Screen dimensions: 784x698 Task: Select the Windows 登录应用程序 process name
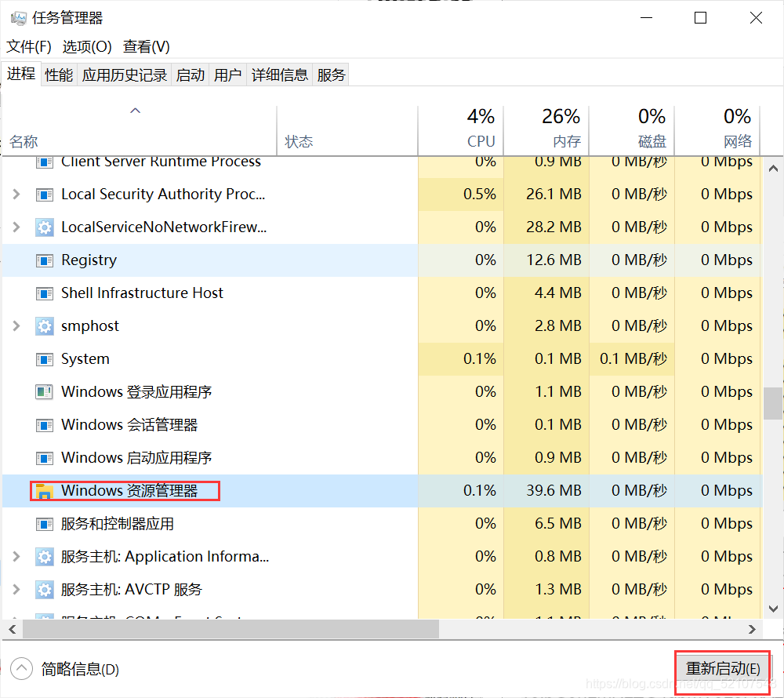pos(136,392)
